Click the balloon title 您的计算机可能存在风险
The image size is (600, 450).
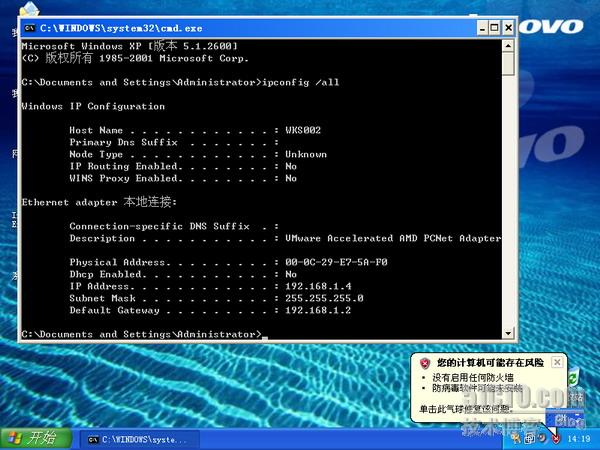491,362
